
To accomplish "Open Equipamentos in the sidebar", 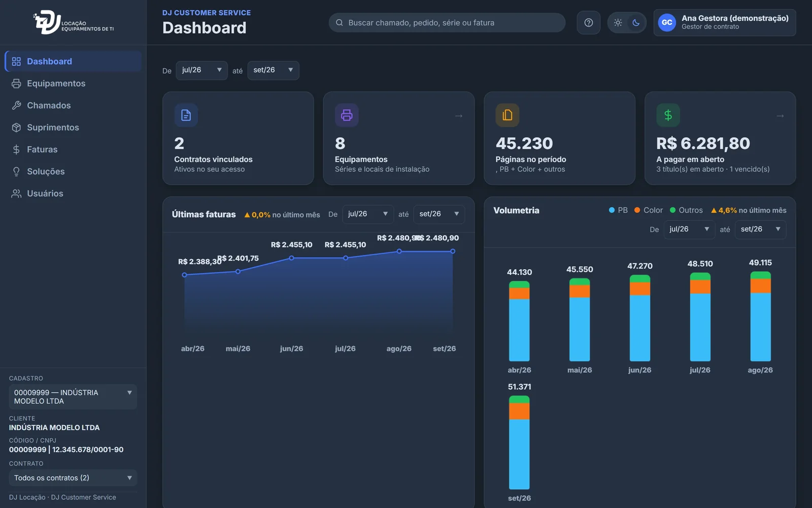I will click(x=73, y=83).
